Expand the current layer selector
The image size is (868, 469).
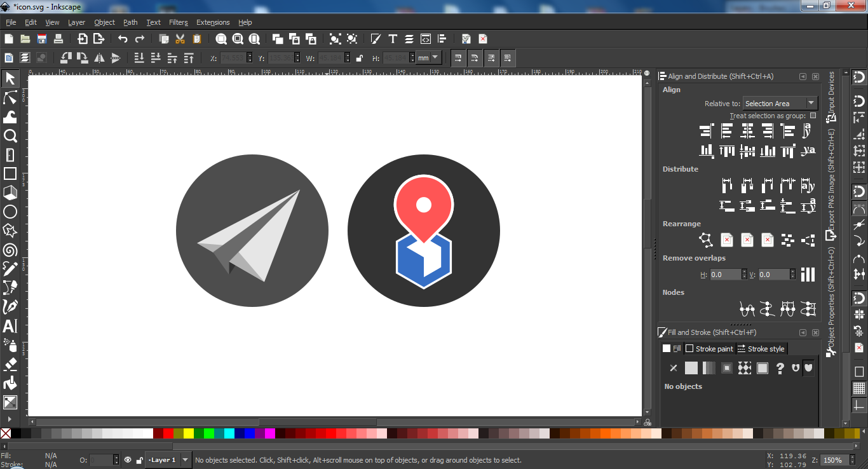tap(185, 460)
